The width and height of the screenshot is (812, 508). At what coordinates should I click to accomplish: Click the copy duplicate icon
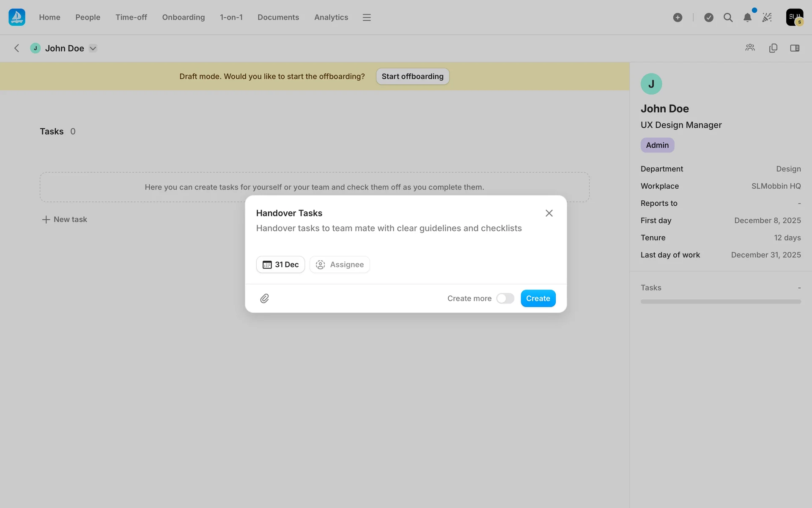coord(773,48)
